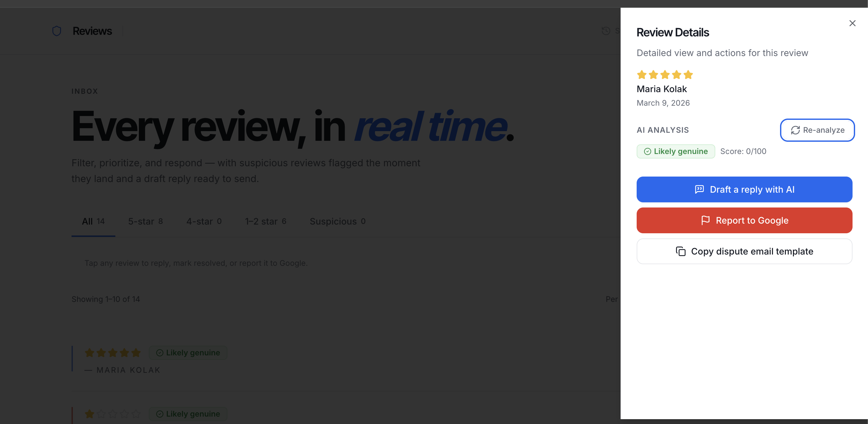Switch to the 5-star tab

pos(145,221)
